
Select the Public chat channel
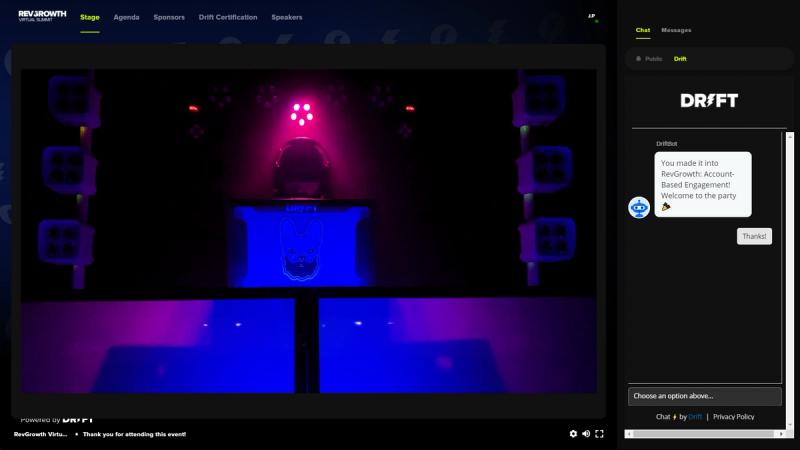[649, 59]
